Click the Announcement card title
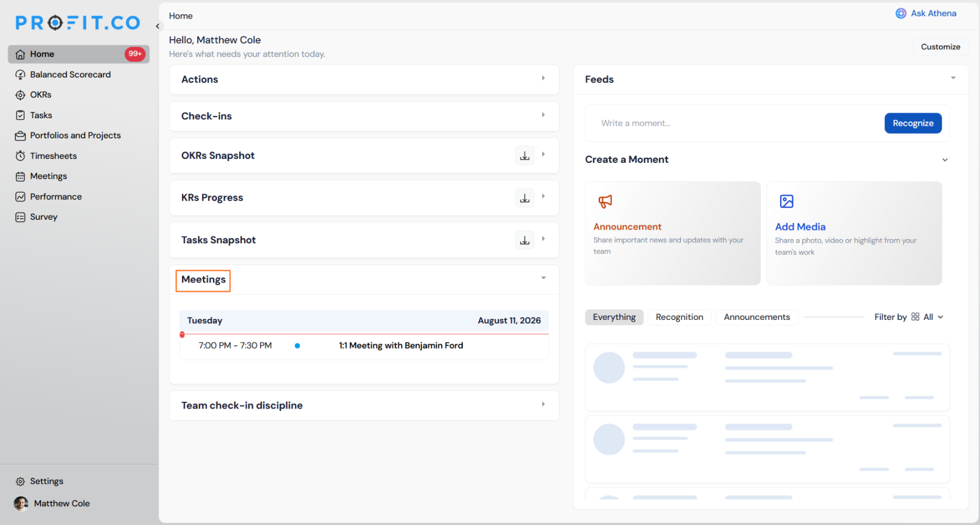980x525 pixels. [x=627, y=227]
